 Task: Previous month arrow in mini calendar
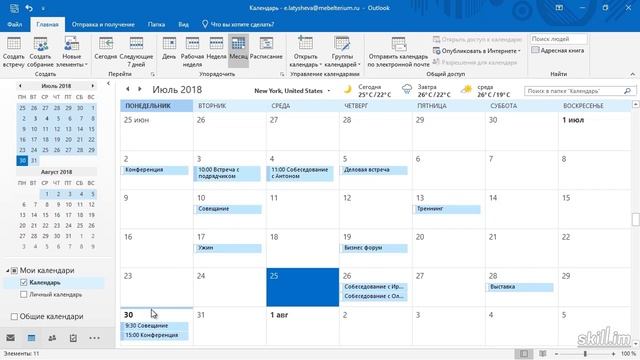pyautogui.click(x=20, y=86)
